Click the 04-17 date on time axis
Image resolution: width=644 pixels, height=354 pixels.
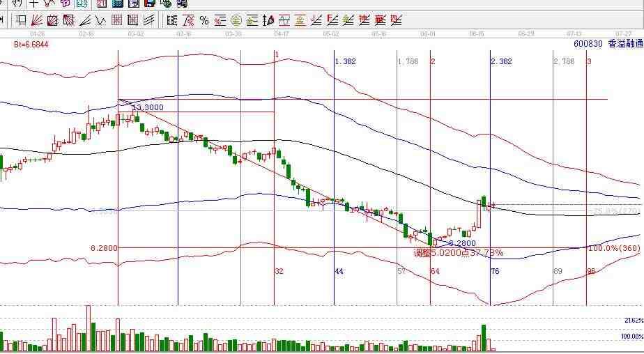282,33
